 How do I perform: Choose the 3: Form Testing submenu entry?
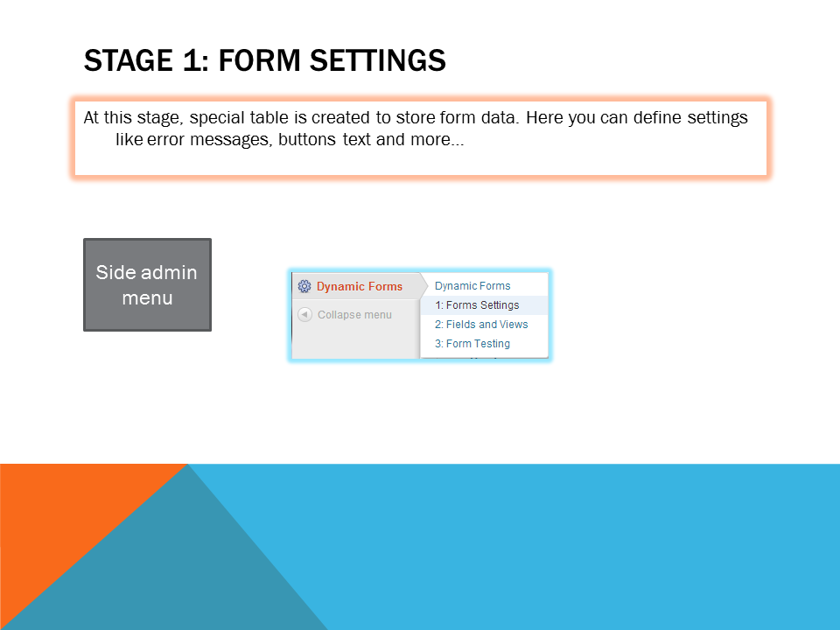click(472, 344)
